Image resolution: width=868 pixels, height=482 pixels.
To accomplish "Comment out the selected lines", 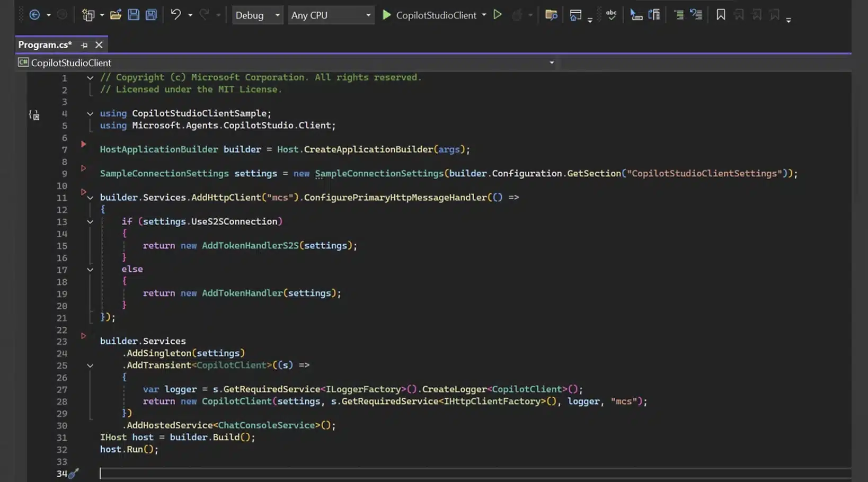I will (x=678, y=15).
